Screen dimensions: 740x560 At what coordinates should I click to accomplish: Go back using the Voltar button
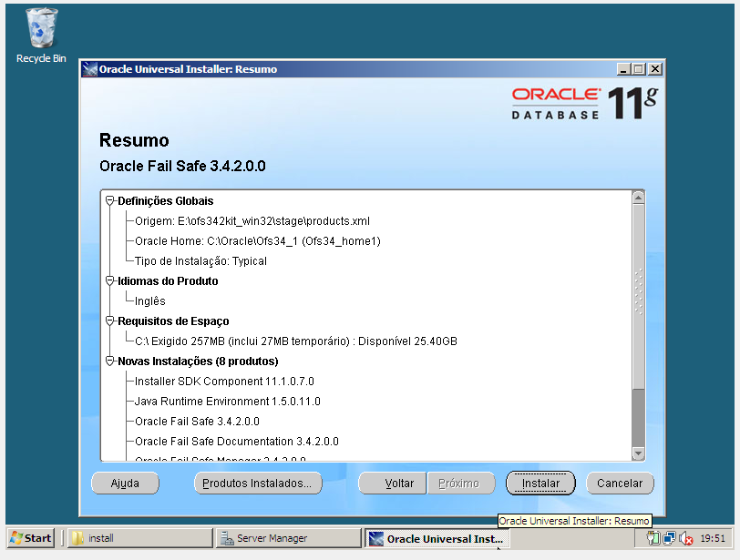[392, 483]
